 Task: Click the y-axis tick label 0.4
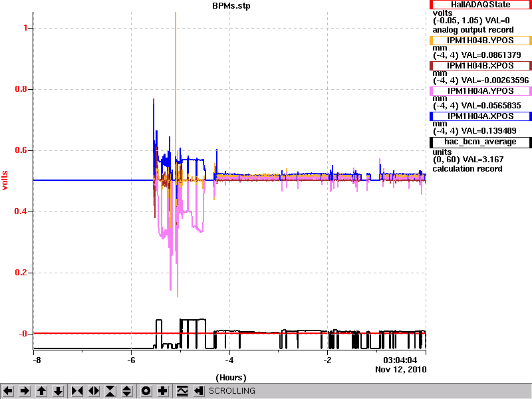tap(21, 211)
